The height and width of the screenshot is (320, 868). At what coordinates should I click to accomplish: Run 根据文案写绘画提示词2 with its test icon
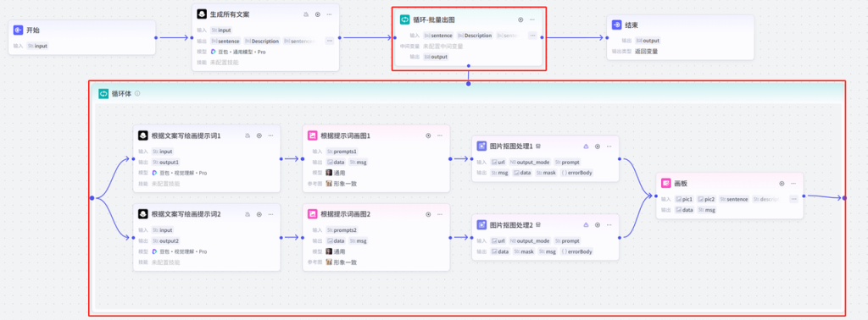tap(259, 214)
